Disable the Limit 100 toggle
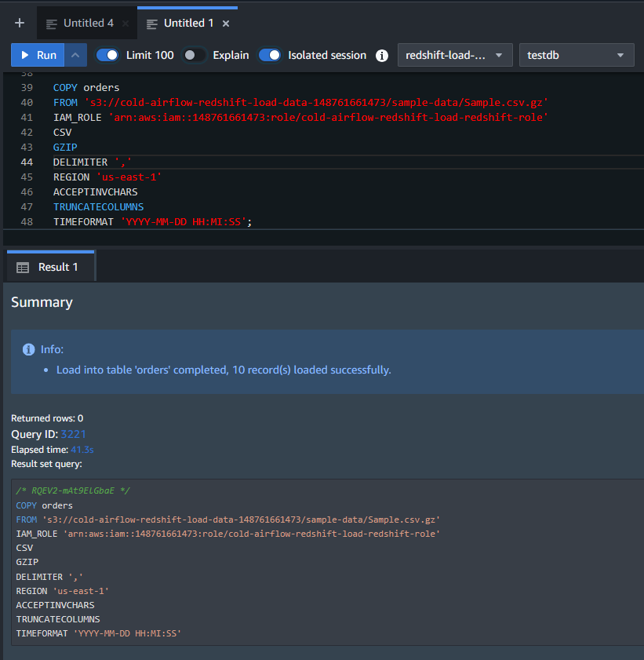 (x=107, y=55)
